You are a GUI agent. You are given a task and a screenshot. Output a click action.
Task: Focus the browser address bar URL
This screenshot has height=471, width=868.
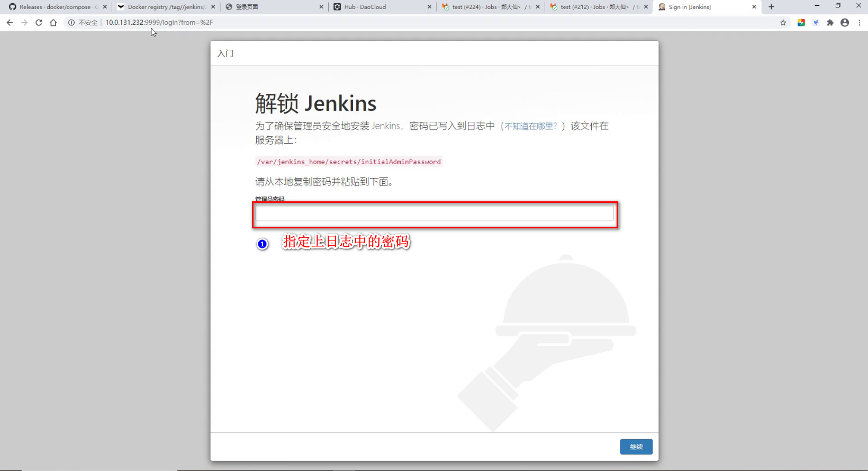tap(159, 23)
